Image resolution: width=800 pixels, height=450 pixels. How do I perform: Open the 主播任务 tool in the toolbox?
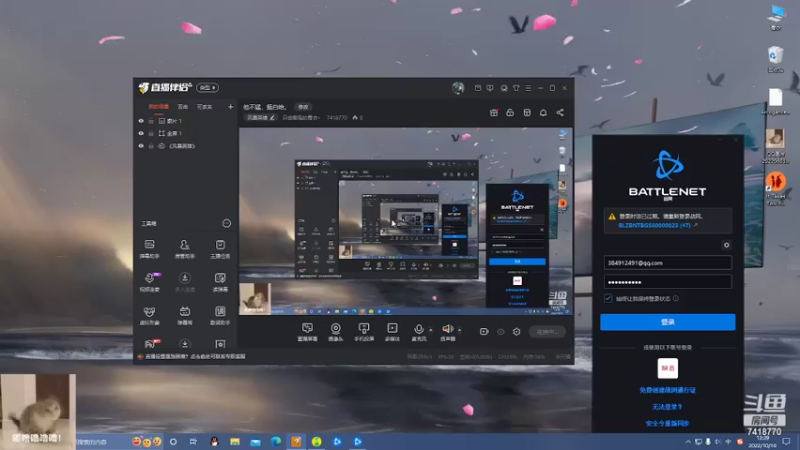[x=220, y=249]
